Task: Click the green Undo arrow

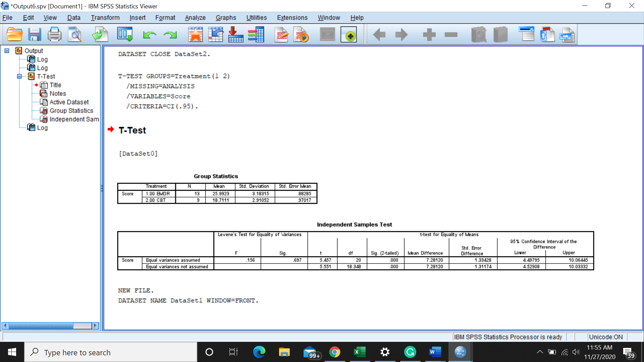Action: pos(149,35)
